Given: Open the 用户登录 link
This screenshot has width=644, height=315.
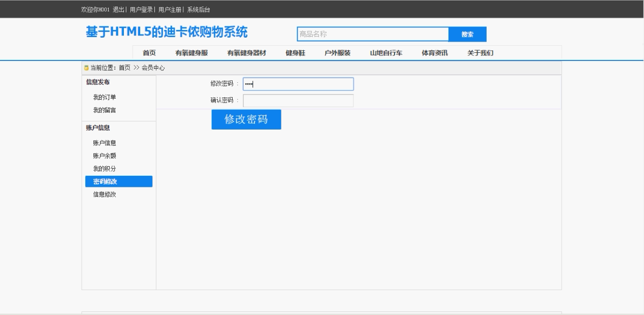Looking at the screenshot, I should [x=142, y=10].
